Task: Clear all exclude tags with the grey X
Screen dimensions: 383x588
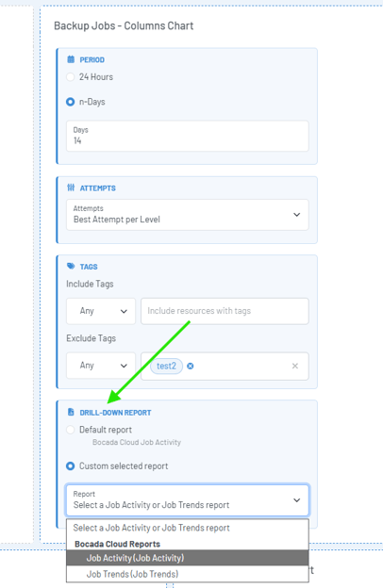Action: (295, 366)
